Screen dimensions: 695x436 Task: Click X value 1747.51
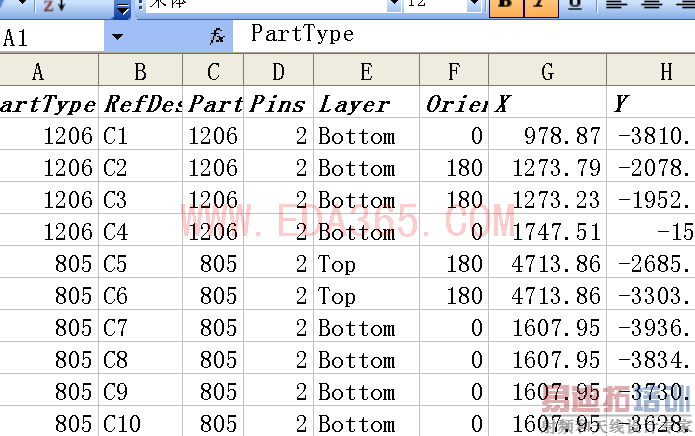547,230
